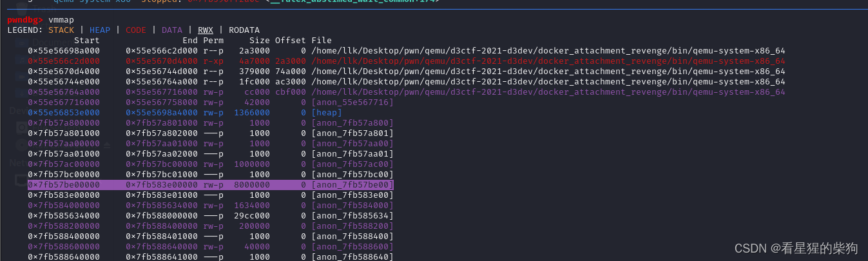Click the [anon_7fb585634] file entry

coord(352,216)
